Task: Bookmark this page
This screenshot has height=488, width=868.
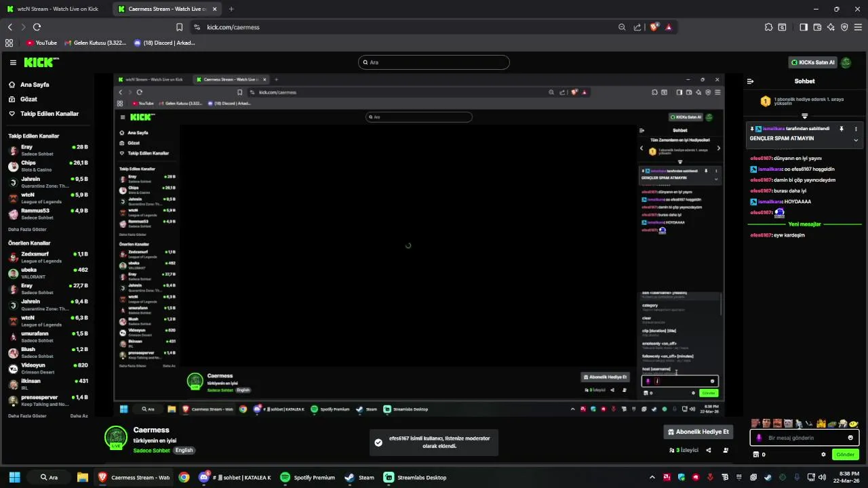Action: [179, 27]
